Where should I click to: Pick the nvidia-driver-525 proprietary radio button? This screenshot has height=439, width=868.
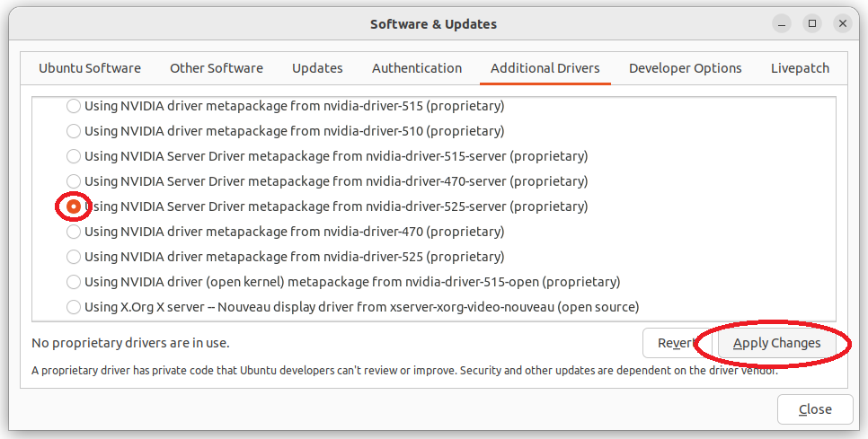(x=74, y=257)
